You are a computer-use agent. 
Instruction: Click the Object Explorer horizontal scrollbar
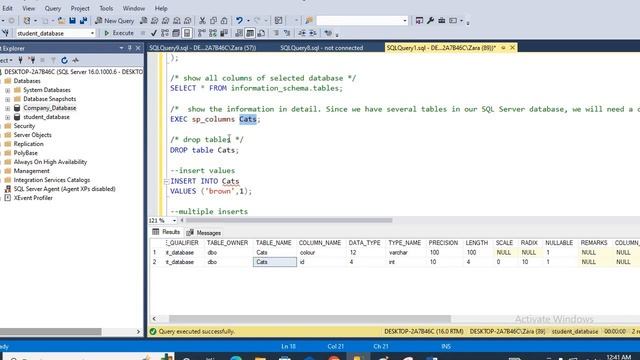[50, 331]
